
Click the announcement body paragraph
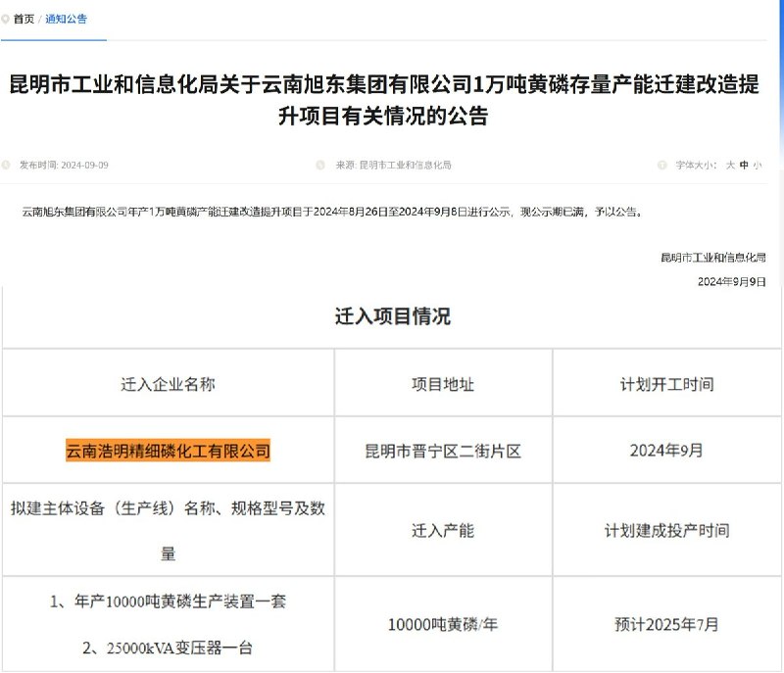[332, 212]
